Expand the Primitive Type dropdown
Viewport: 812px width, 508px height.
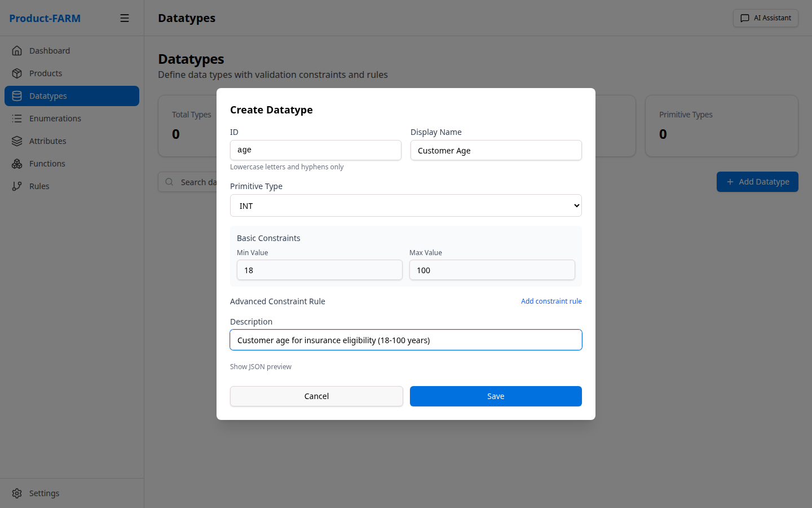click(x=405, y=205)
